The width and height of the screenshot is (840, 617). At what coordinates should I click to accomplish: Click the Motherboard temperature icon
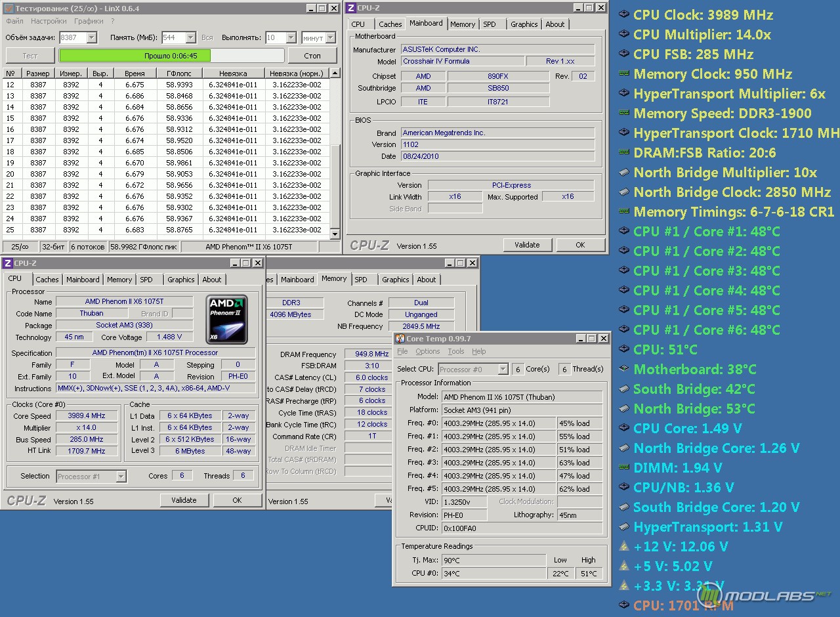[x=625, y=370]
